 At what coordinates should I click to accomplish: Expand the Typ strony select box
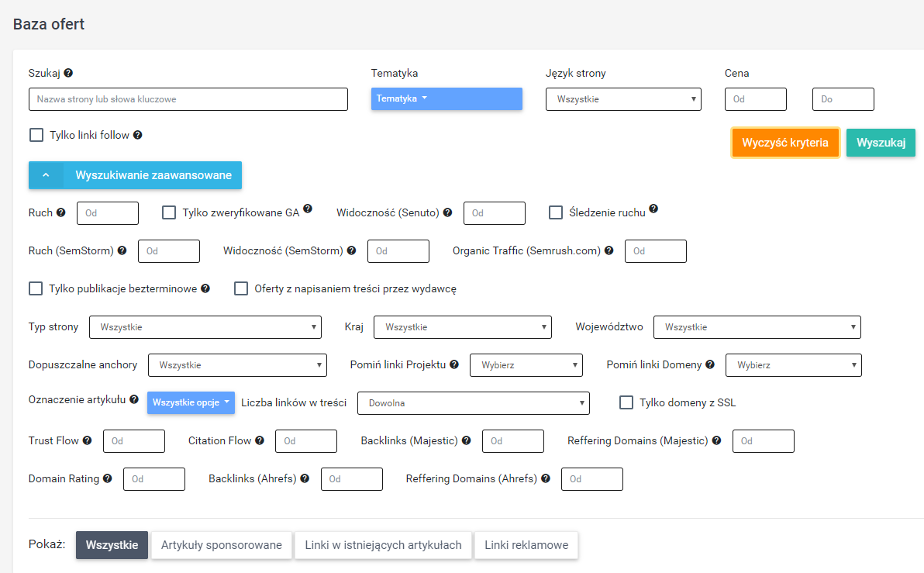tap(205, 327)
